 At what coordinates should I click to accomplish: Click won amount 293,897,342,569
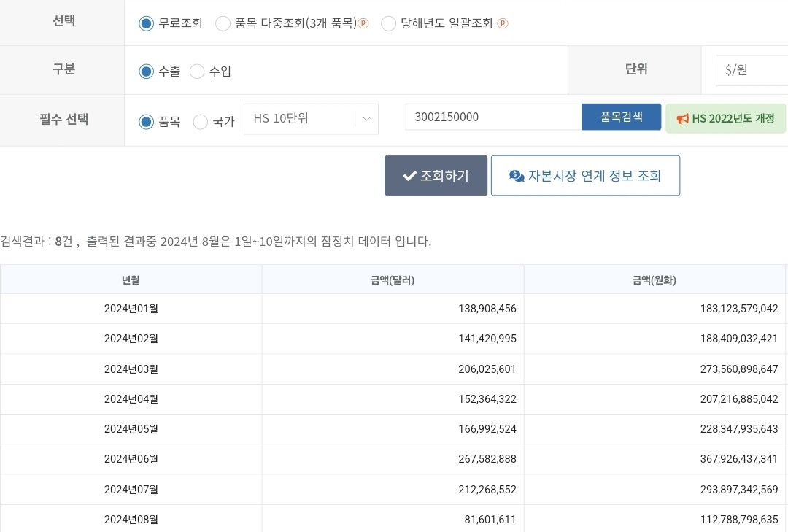tap(738, 489)
